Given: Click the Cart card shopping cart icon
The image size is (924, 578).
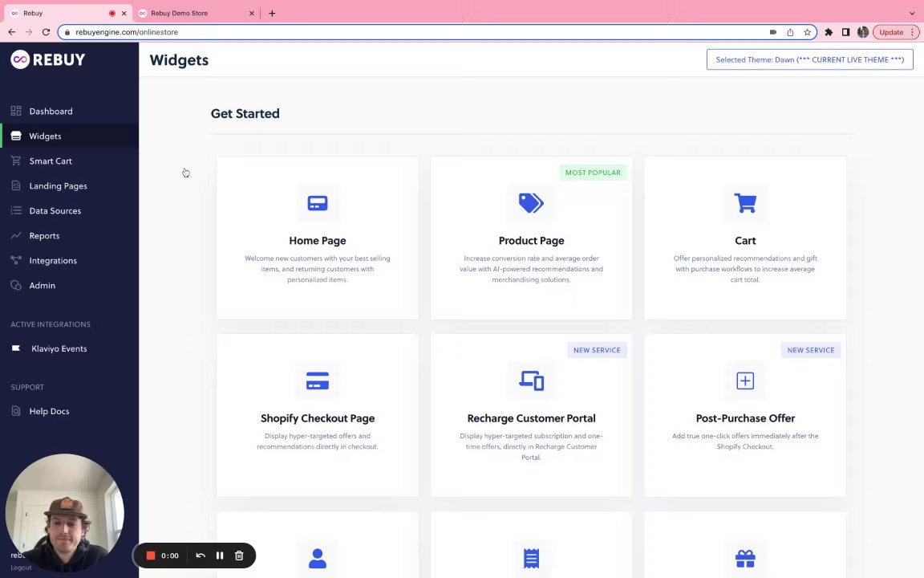Looking at the screenshot, I should 745,203.
